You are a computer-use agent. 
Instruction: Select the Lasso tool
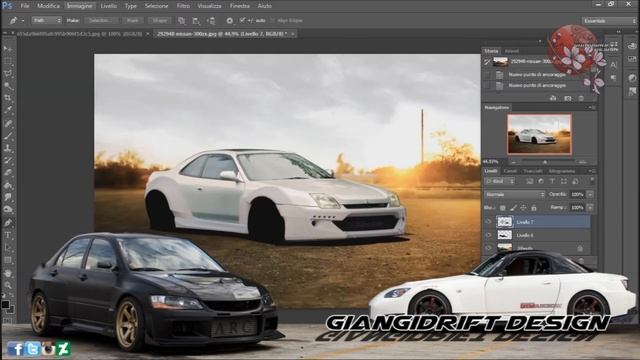click(8, 74)
